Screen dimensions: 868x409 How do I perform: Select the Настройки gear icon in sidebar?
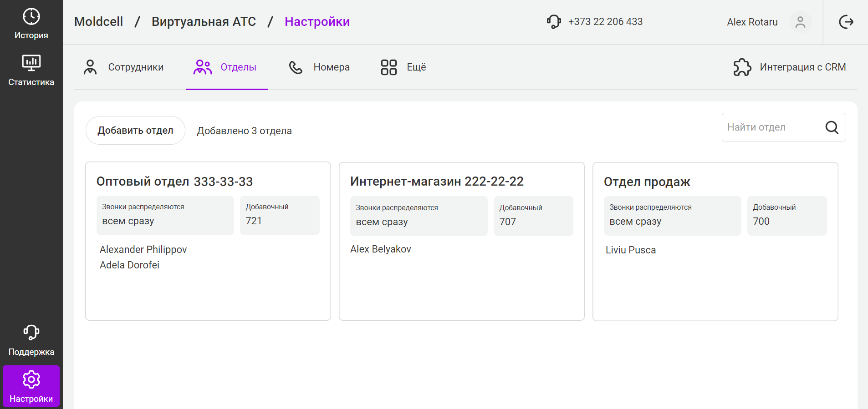point(31,379)
